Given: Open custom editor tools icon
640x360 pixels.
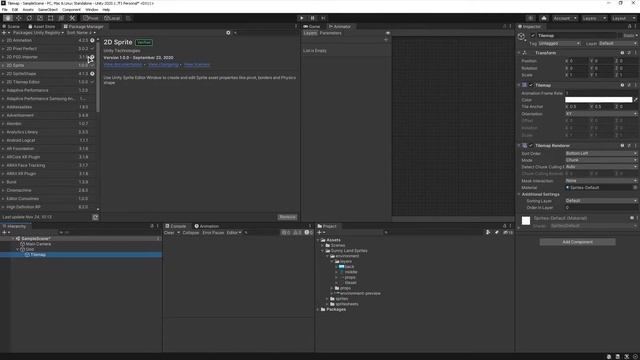Looking at the screenshot, I should click(72, 18).
